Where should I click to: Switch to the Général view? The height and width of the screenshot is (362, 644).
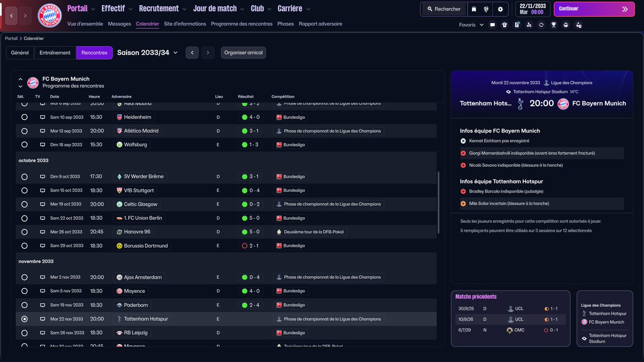pos(20,53)
